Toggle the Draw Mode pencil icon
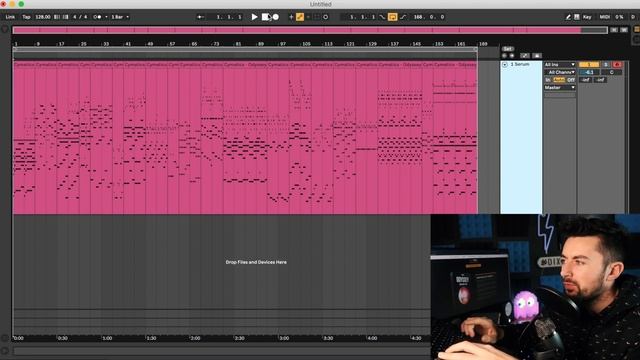The width and height of the screenshot is (640, 360). [x=568, y=17]
